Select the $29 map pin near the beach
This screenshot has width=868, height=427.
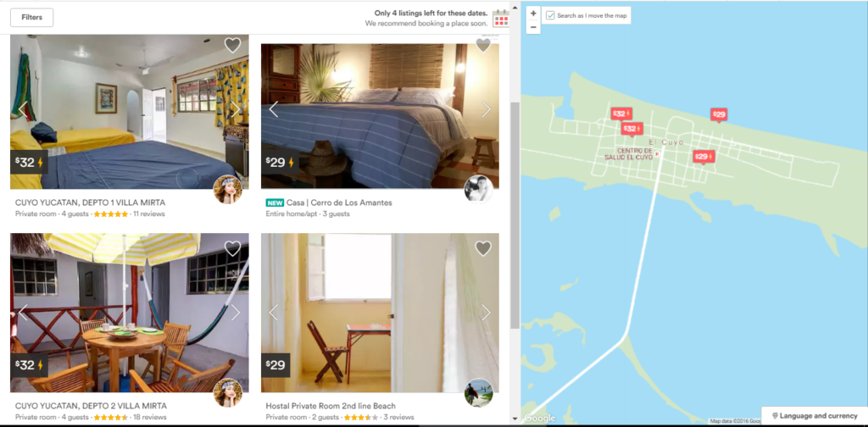point(719,114)
